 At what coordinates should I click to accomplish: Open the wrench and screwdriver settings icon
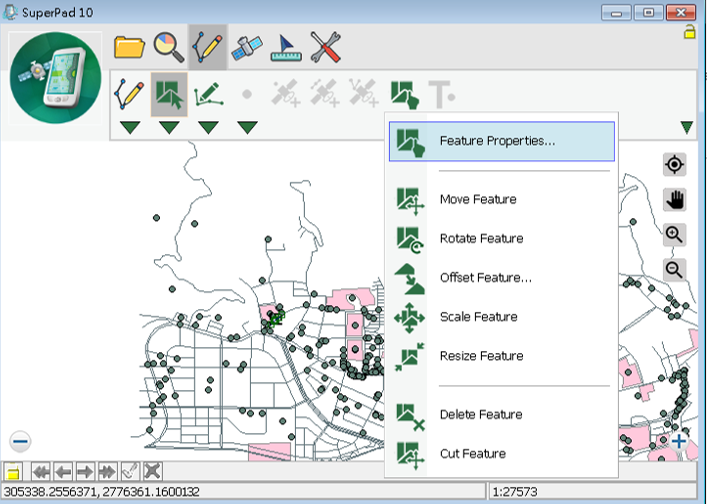point(325,47)
